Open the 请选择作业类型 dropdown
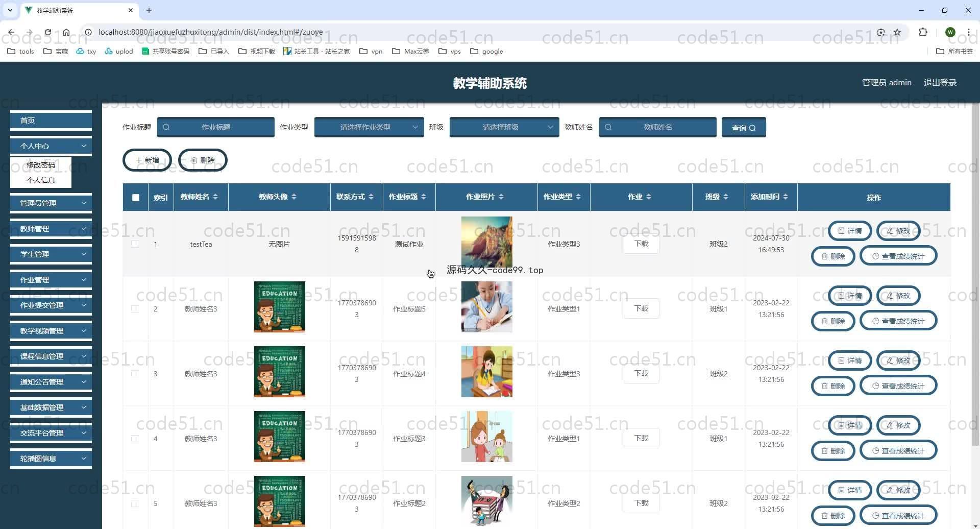This screenshot has width=980, height=529. [369, 127]
